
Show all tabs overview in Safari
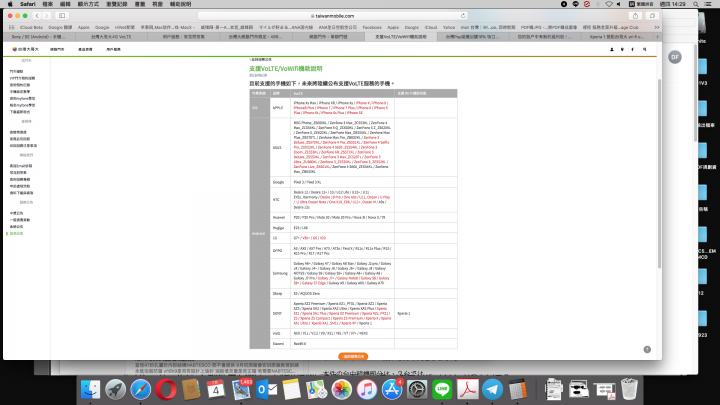tap(652, 16)
